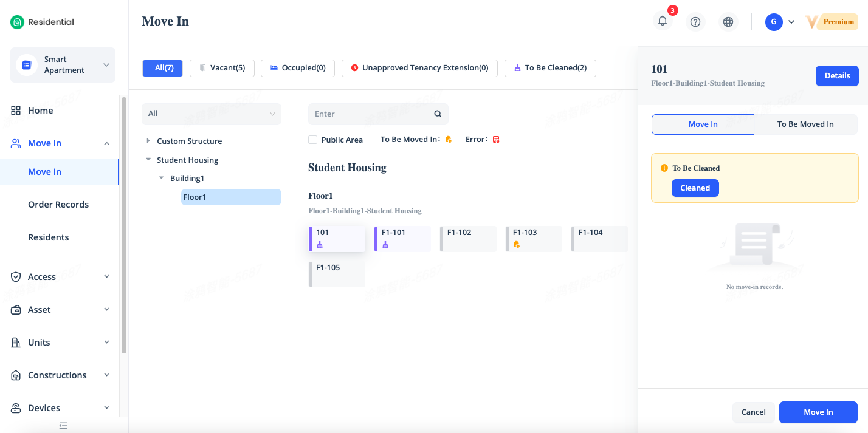Image resolution: width=868 pixels, height=433 pixels.
Task: Open Order Records in the sidebar
Action: pyautogui.click(x=58, y=205)
